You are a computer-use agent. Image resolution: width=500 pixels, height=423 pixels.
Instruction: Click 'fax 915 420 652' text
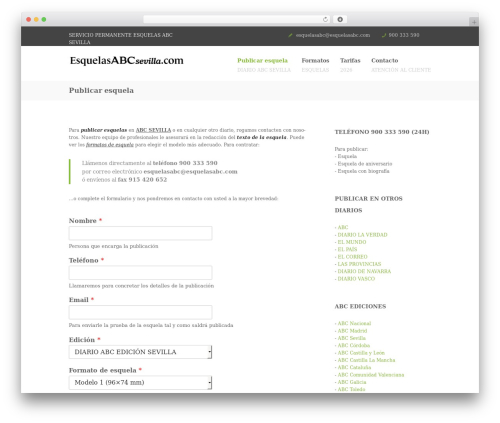142,180
